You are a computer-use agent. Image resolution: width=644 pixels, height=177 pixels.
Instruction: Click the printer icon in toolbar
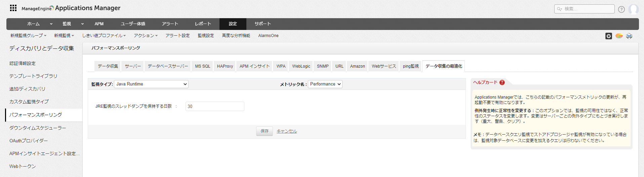click(x=629, y=36)
